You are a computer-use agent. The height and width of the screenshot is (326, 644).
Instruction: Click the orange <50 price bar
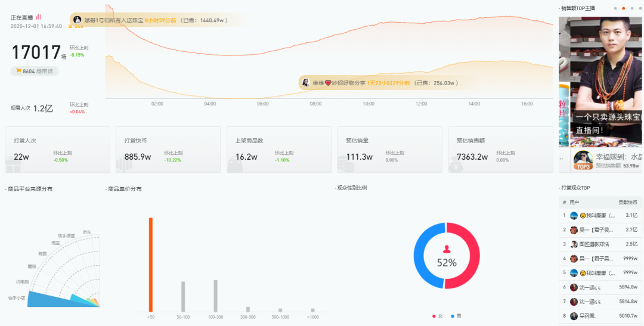tap(151, 265)
